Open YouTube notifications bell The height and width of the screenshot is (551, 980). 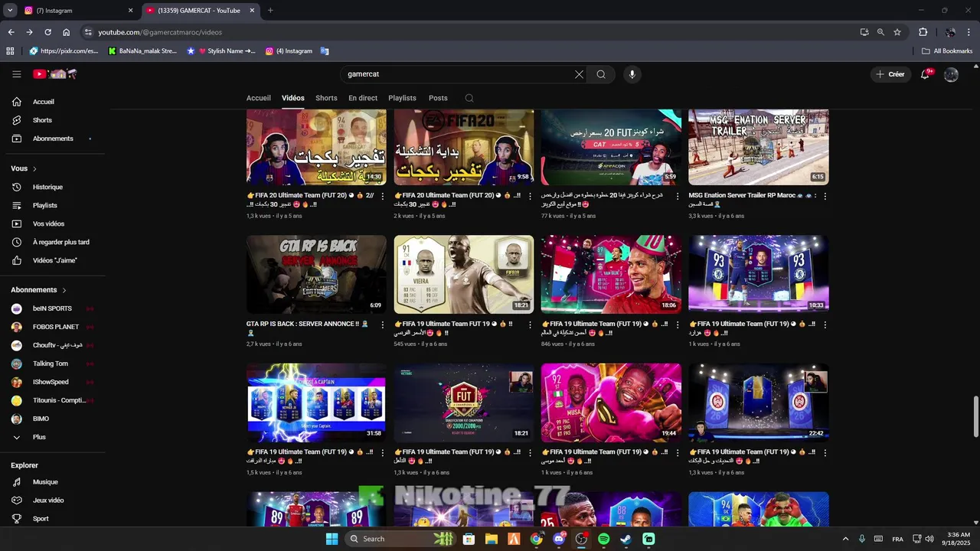tap(925, 74)
